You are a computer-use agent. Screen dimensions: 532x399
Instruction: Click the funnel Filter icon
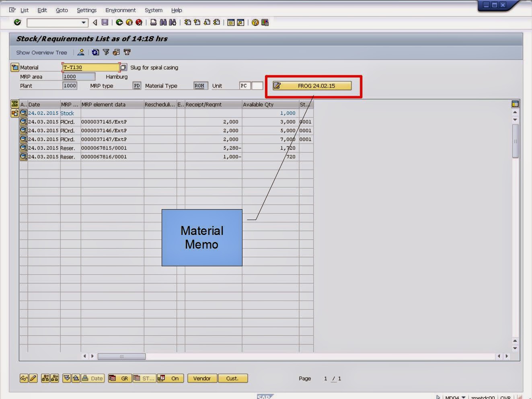coord(106,52)
